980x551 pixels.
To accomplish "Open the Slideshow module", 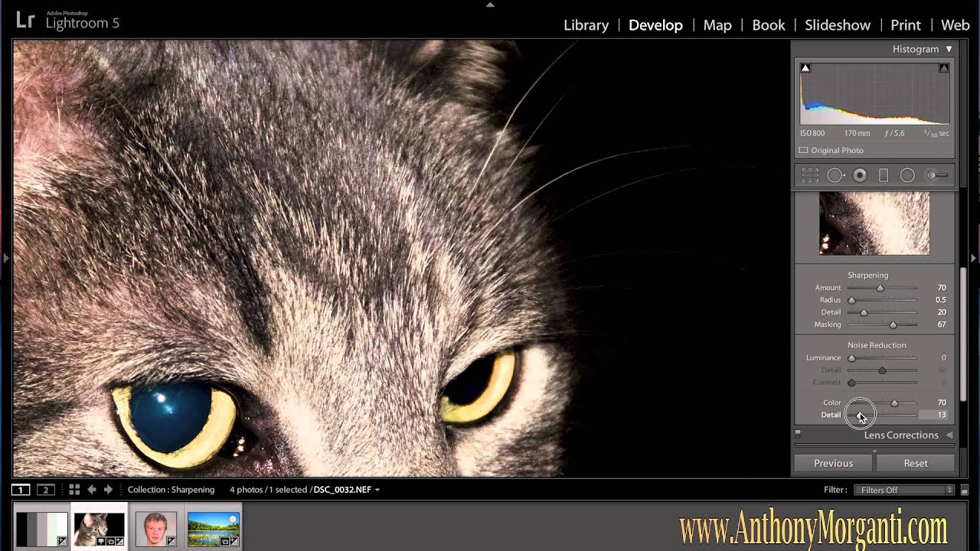I will (838, 25).
